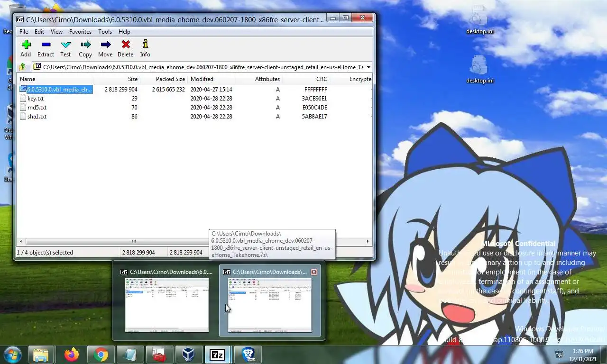This screenshot has height=364, width=607.
Task: Select the ISO file icon in list
Action: pos(23,89)
